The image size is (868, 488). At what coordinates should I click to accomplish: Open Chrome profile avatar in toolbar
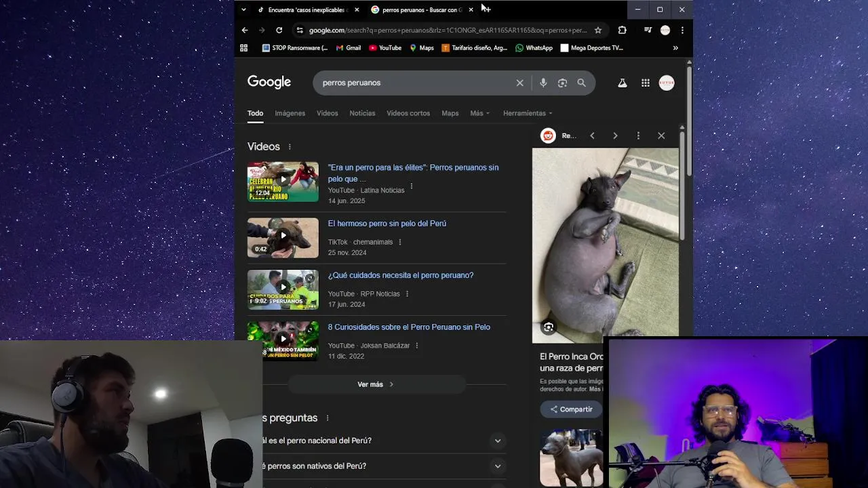665,30
